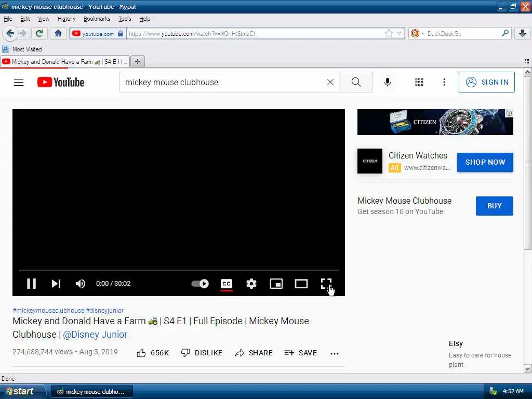Open video settings gear
Image resolution: width=532 pixels, height=399 pixels.
[251, 284]
